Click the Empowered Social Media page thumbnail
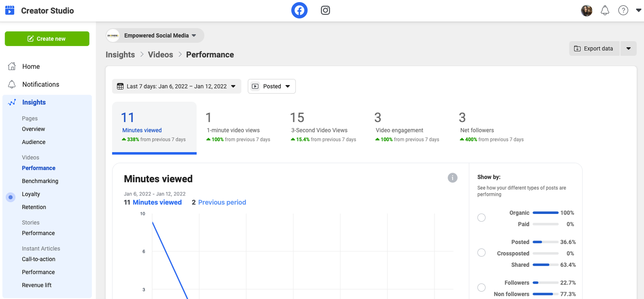The height and width of the screenshot is (299, 644). coord(113,36)
